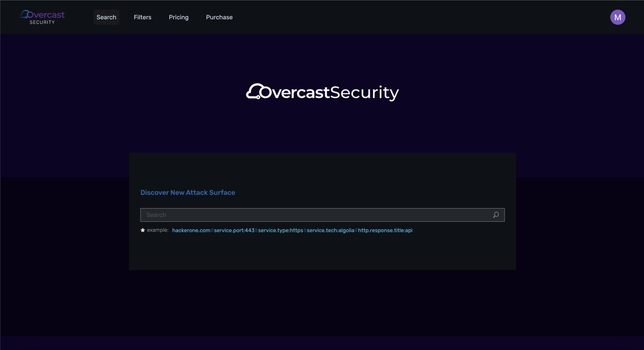Go to the Pricing page
This screenshot has height=350, width=644.
coord(179,17)
